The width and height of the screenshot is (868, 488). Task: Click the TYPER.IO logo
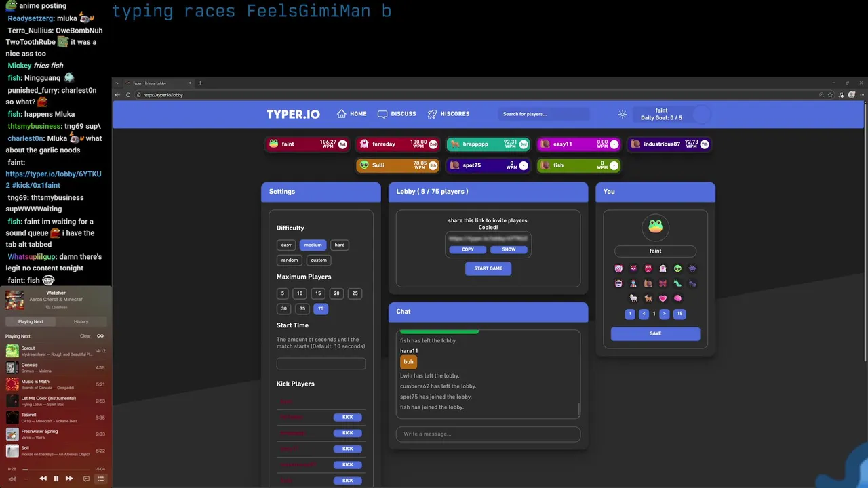point(293,114)
